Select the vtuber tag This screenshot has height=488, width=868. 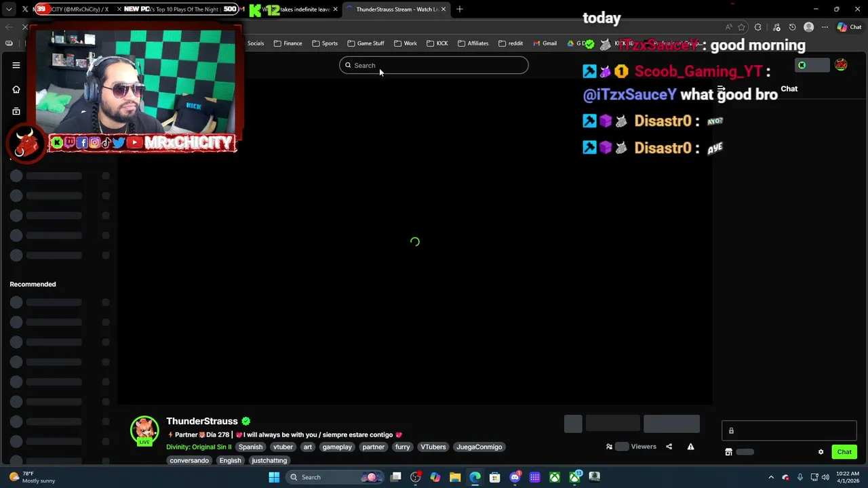pos(283,447)
